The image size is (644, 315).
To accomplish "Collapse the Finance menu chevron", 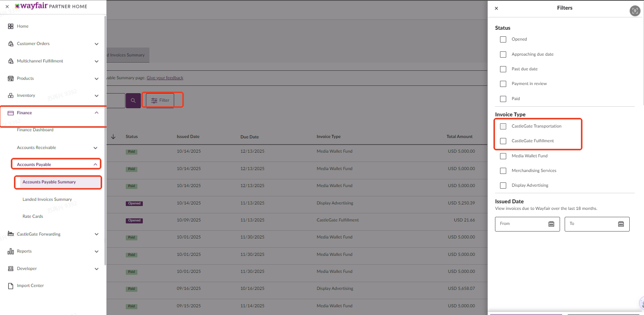I will 96,113.
